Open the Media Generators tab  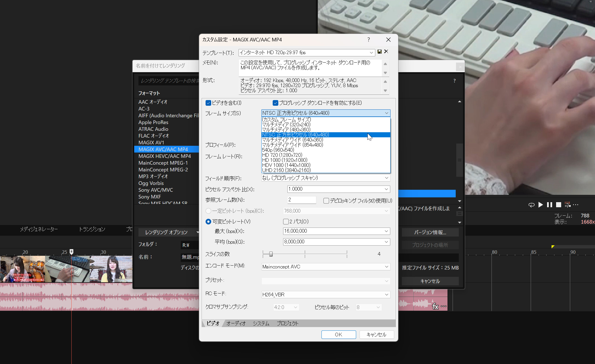coord(39,230)
